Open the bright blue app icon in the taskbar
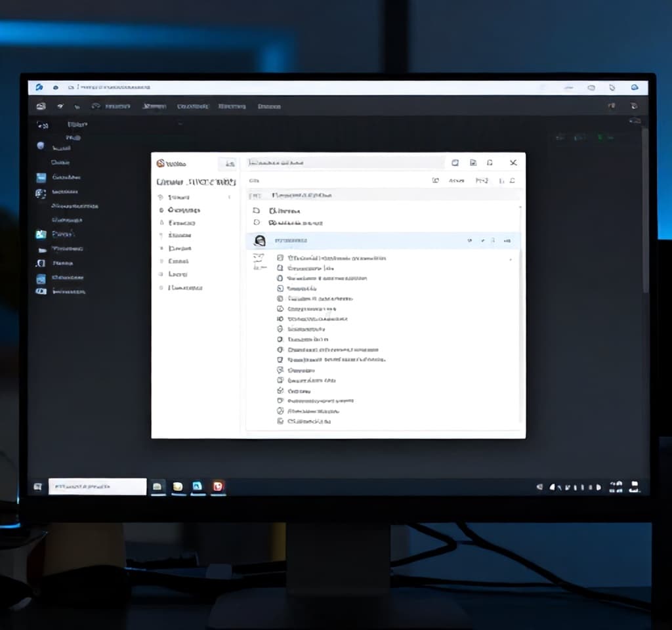Screen dimensions: 672x630 coord(197,486)
